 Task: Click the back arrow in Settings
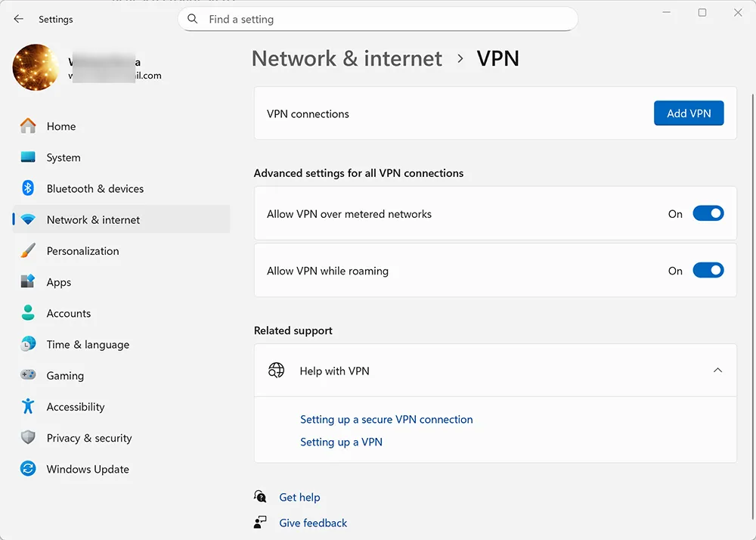pyautogui.click(x=18, y=19)
